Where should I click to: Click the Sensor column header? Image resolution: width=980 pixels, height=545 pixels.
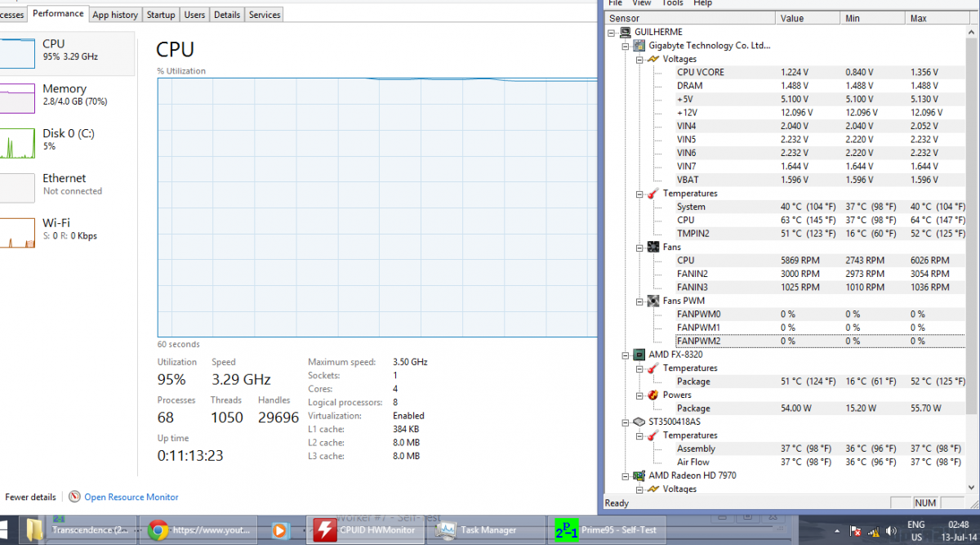coord(690,18)
